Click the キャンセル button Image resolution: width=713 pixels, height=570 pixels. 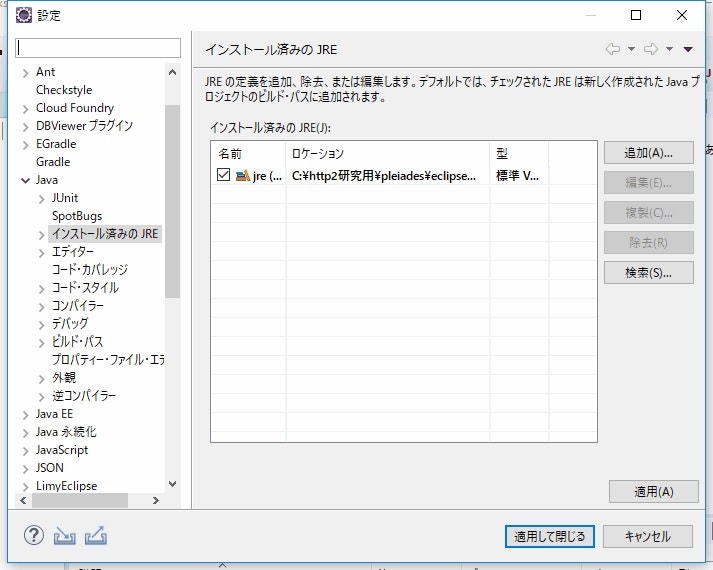648,536
